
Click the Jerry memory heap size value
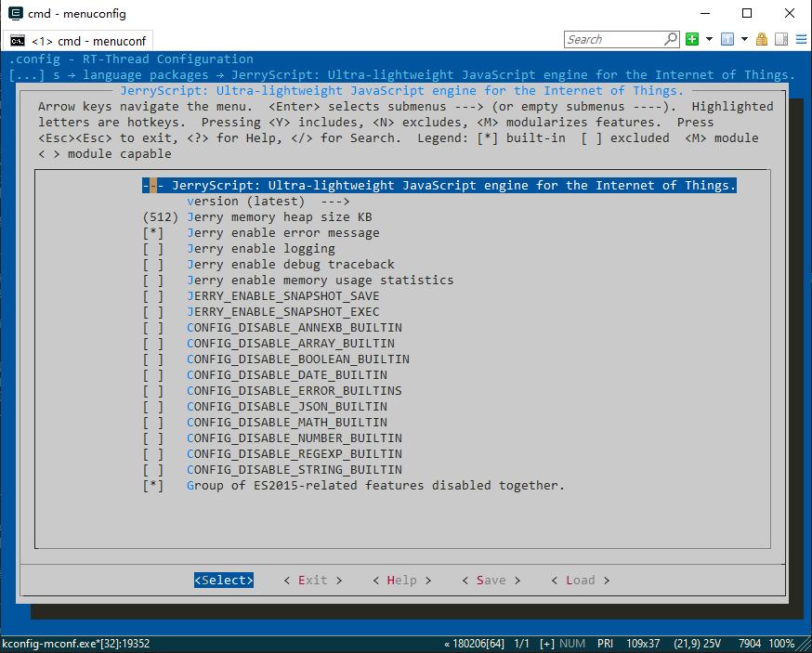161,217
